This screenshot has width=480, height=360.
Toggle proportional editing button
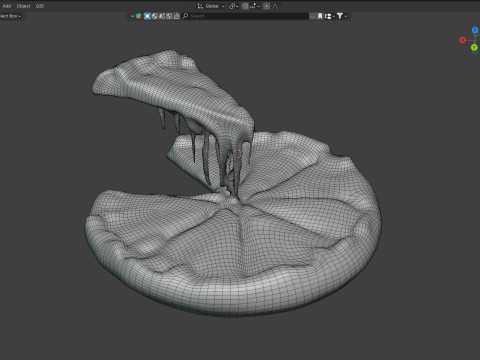tap(266, 6)
